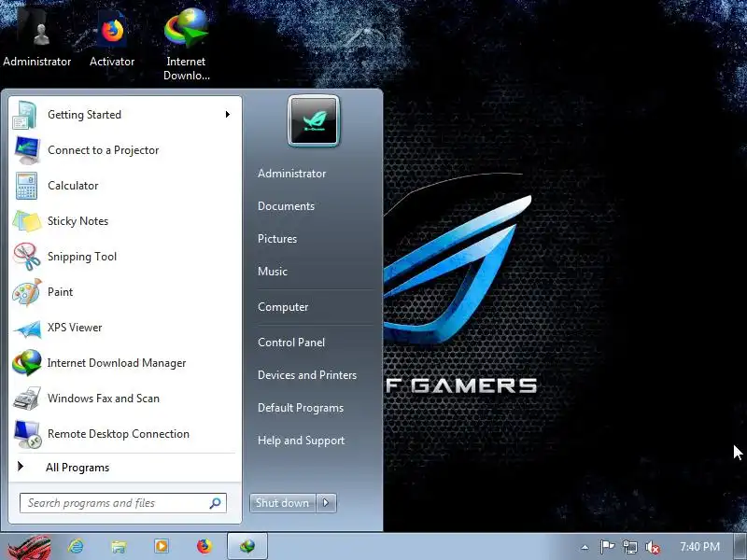747x560 pixels.
Task: Show hidden tray icons arrow
Action: click(585, 548)
